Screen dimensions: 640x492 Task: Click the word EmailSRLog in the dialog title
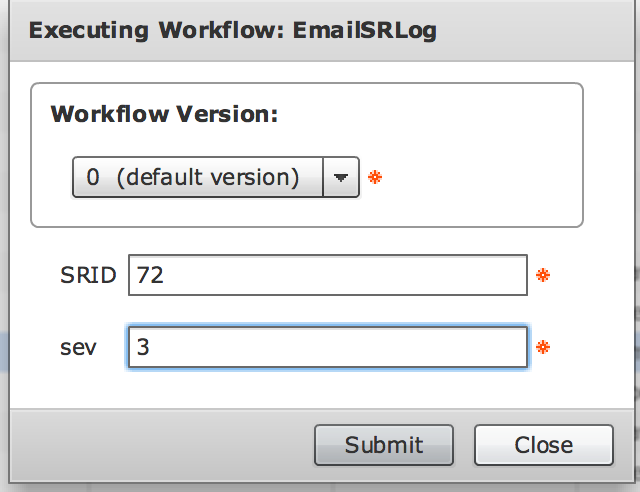(364, 31)
